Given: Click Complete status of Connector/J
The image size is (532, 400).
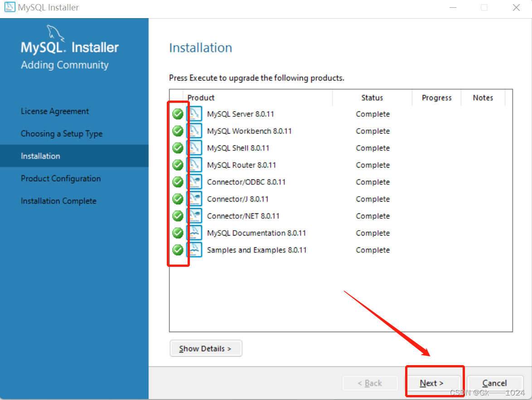Looking at the screenshot, I should point(372,199).
